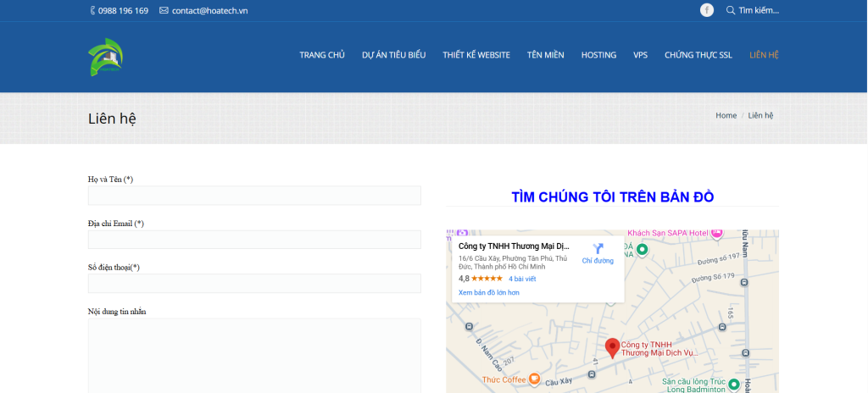Image resolution: width=868 pixels, height=393 pixels.
Task: Click the red company location pin on the map
Action: click(x=612, y=348)
